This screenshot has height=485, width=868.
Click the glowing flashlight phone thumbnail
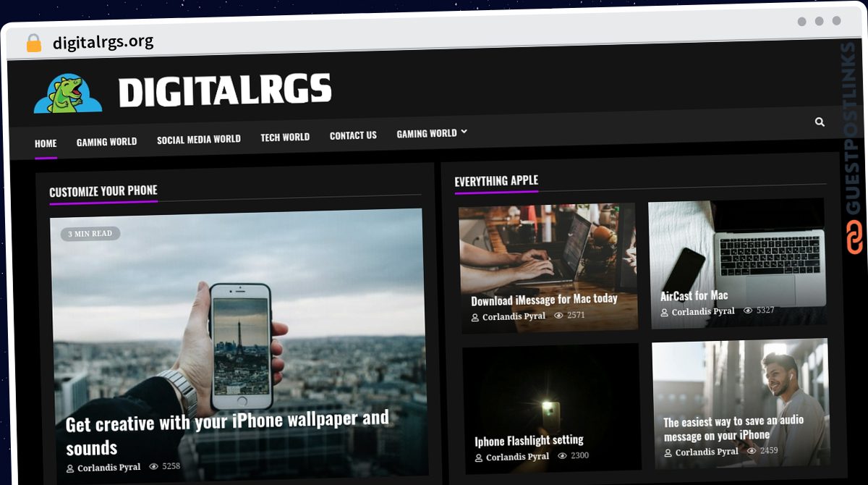coord(551,409)
